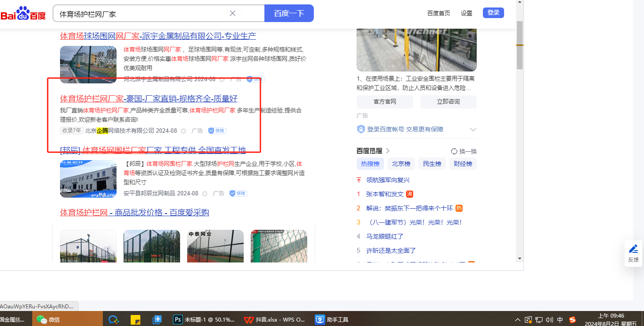Click the 换一换 text to refresh hot searches
This screenshot has width=644, height=326.
click(x=468, y=151)
